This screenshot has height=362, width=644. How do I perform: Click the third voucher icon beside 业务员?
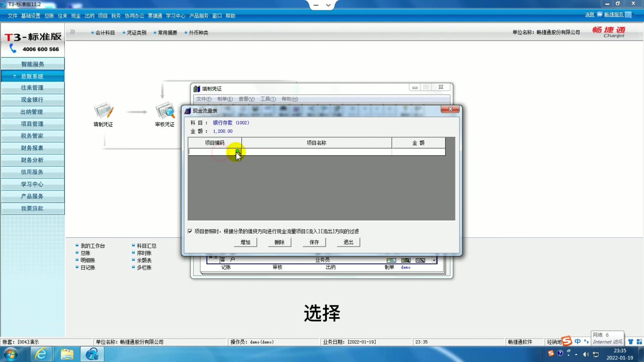[420, 260]
